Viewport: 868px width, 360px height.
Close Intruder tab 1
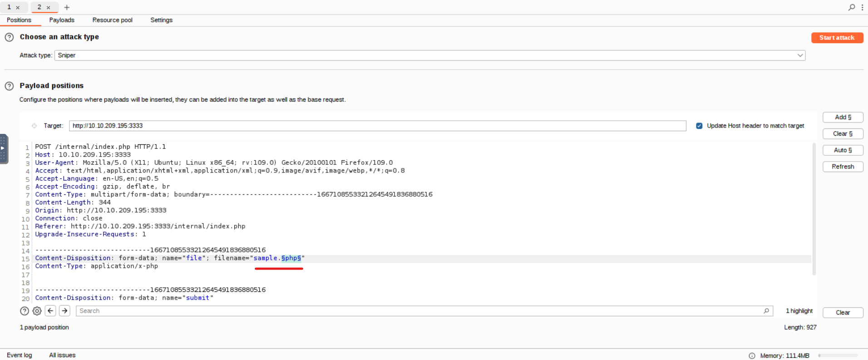tap(18, 8)
